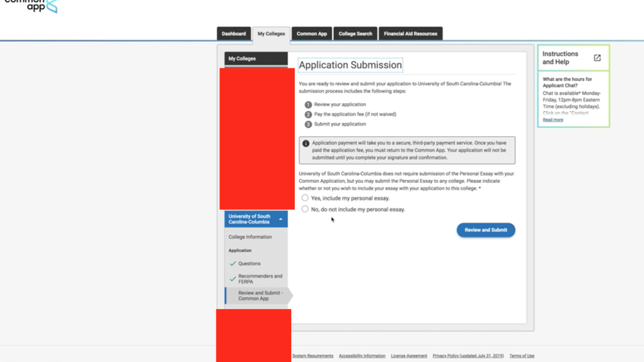Go to the College Search tab
644x362 pixels.
355,33
